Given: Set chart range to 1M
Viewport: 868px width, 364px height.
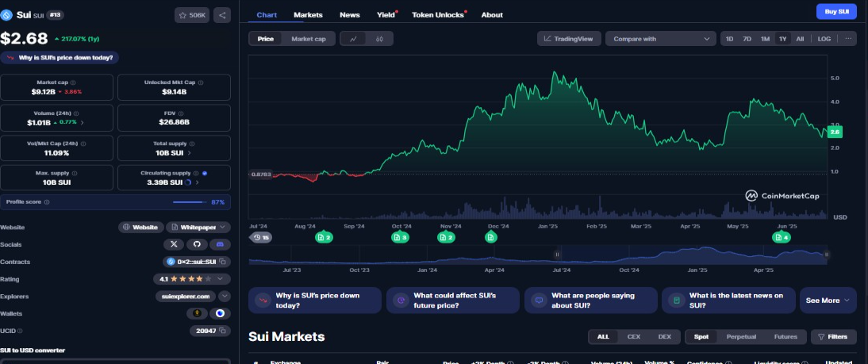Looking at the screenshot, I should tap(765, 39).
